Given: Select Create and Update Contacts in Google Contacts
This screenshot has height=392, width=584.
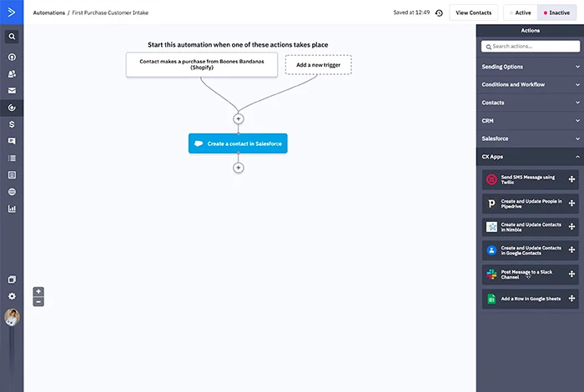Looking at the screenshot, I should click(x=530, y=250).
